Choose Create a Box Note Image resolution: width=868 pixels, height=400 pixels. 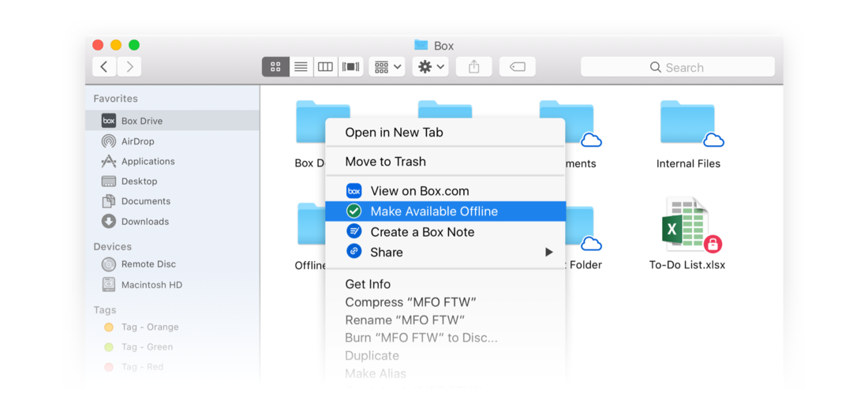(445, 232)
